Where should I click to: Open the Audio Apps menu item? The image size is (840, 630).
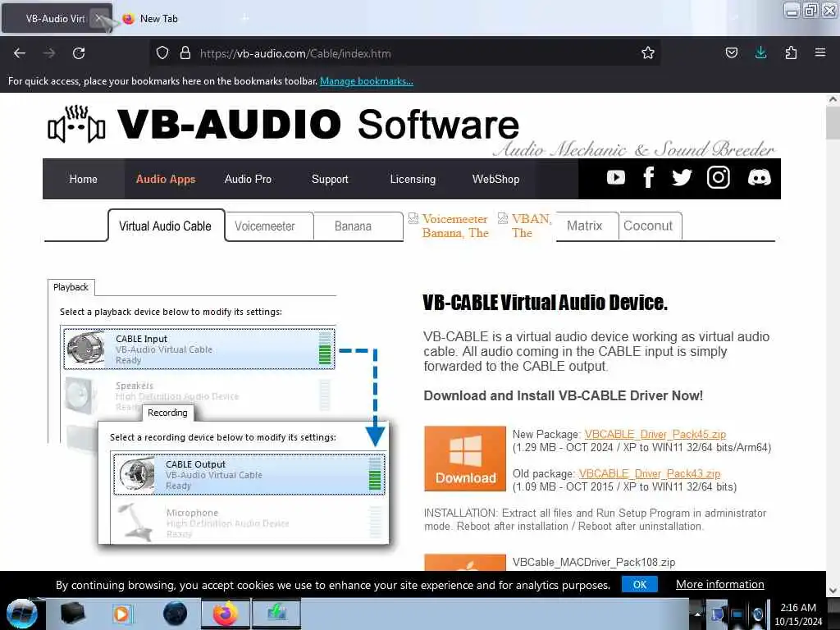[166, 179]
